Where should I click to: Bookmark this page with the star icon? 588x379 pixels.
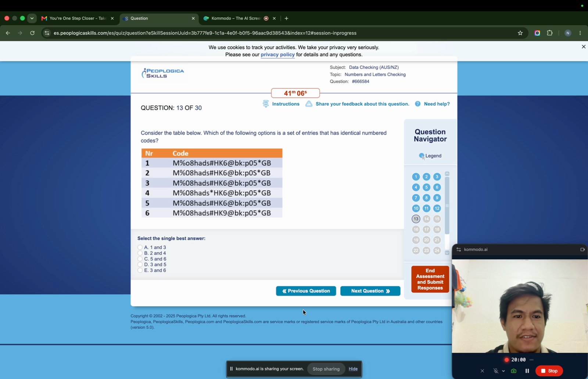(x=520, y=33)
